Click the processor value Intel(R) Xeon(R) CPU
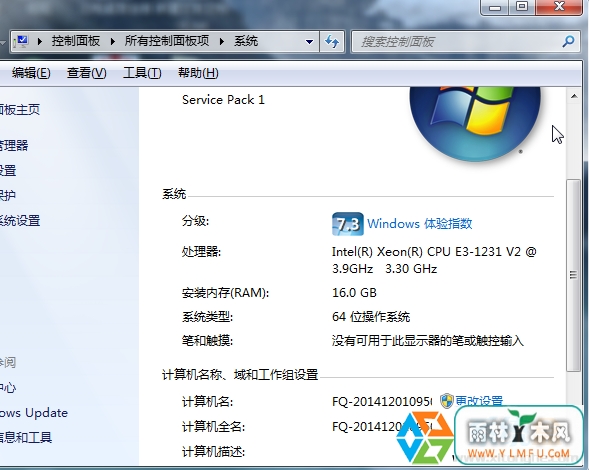This screenshot has width=589, height=470. tap(434, 260)
